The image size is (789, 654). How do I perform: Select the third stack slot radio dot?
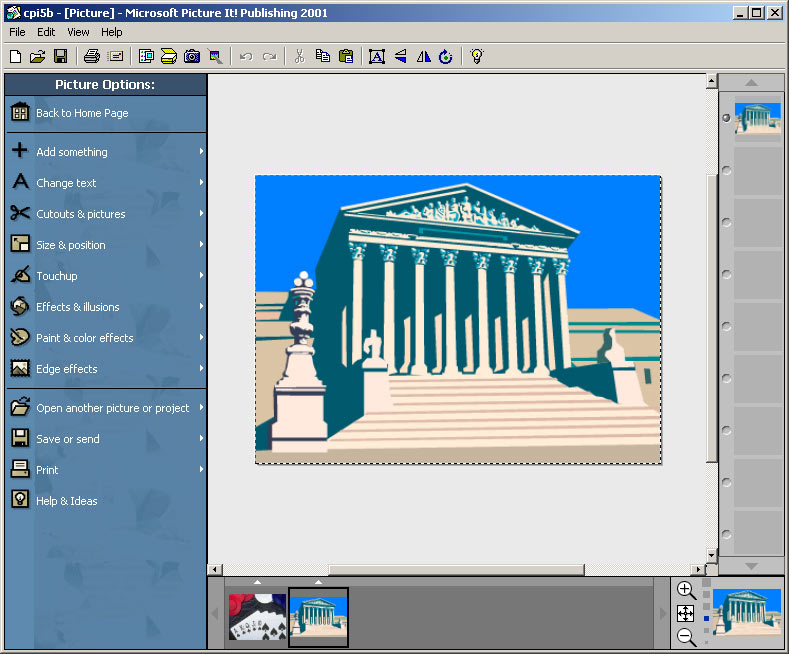(x=726, y=222)
